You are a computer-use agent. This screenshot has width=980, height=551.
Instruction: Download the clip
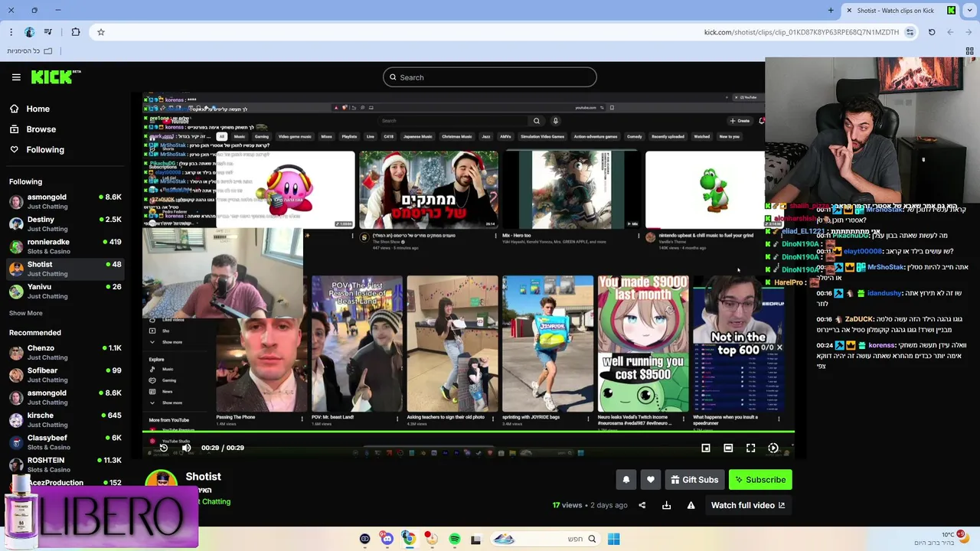click(x=666, y=505)
